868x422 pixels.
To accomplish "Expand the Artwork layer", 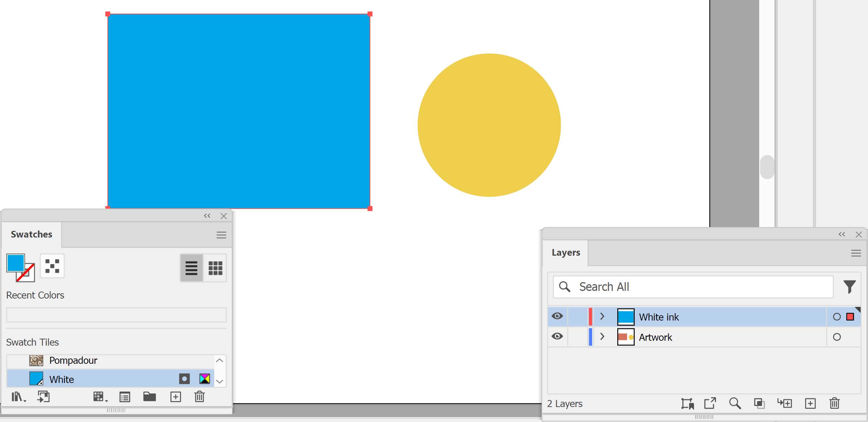I will [x=602, y=337].
